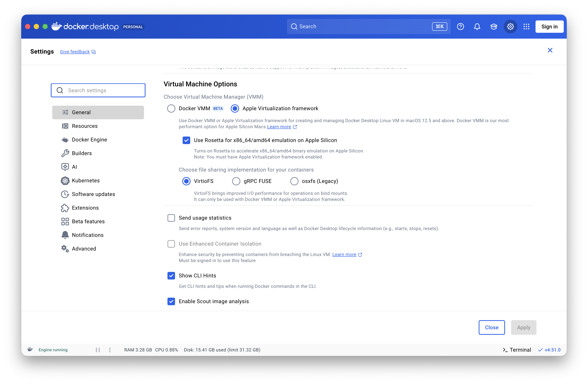Screen dimensions: 588x384
Task: Open the Terminal from status bar
Action: pyautogui.click(x=517, y=350)
